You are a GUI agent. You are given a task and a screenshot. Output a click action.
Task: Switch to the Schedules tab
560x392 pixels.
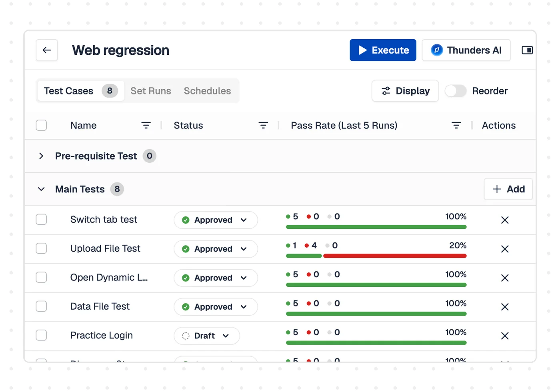pyautogui.click(x=207, y=91)
